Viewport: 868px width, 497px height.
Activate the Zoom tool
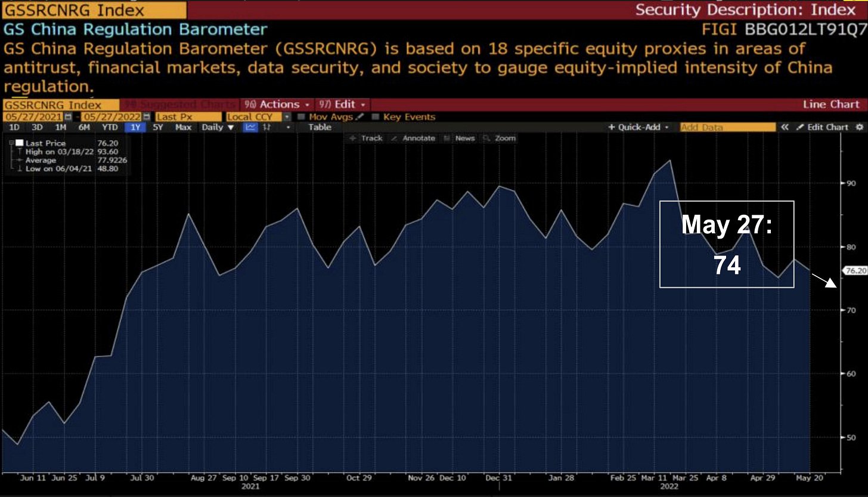[x=499, y=138]
